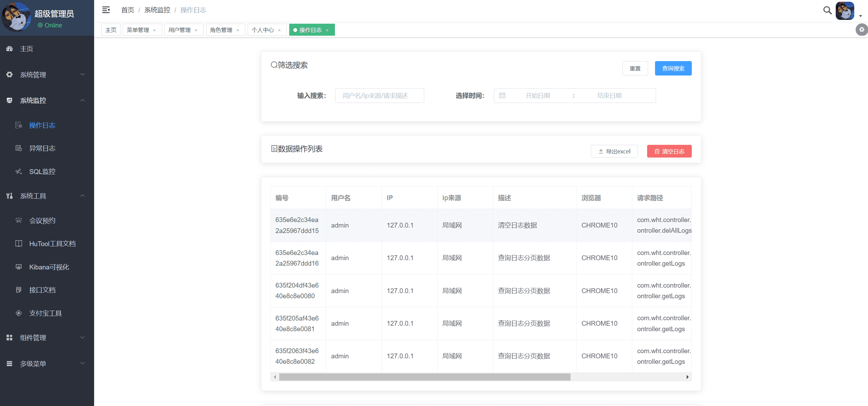Open SQL监控 in the sidebar
The image size is (868, 406).
[x=42, y=172]
